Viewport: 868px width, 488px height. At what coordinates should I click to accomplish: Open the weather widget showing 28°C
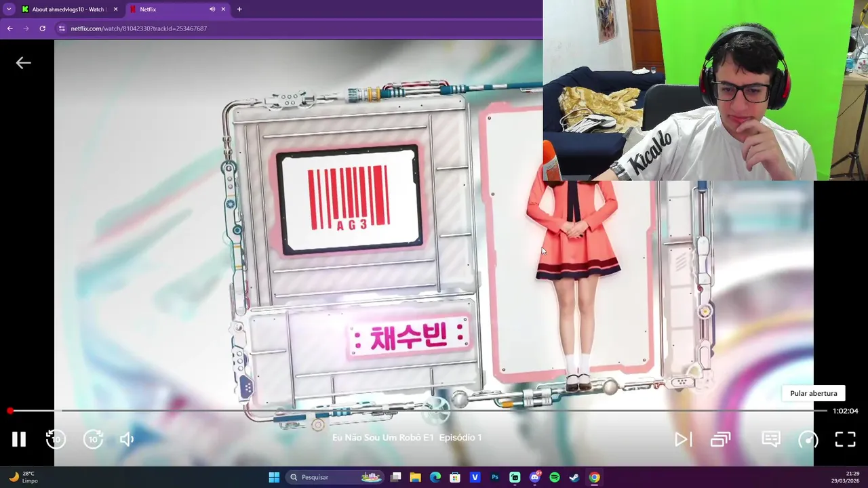click(23, 477)
